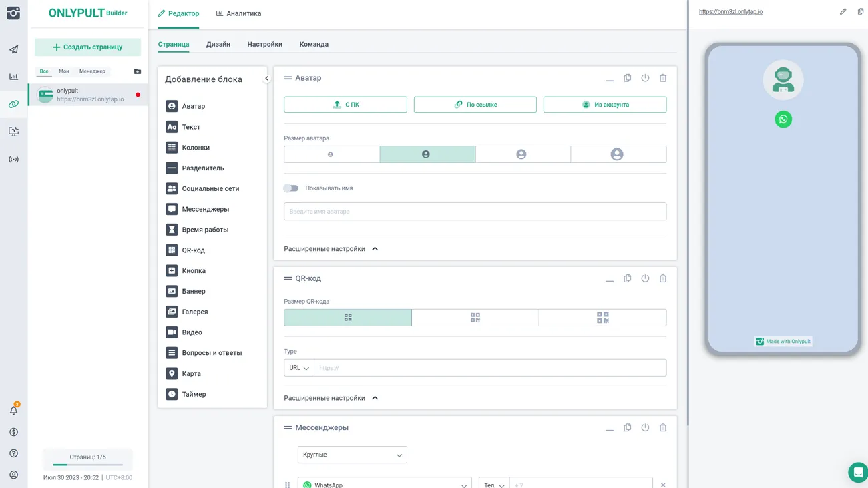Viewport: 868px width, 488px height.
Task: Switch to the Дизайн tab
Action: coord(218,44)
